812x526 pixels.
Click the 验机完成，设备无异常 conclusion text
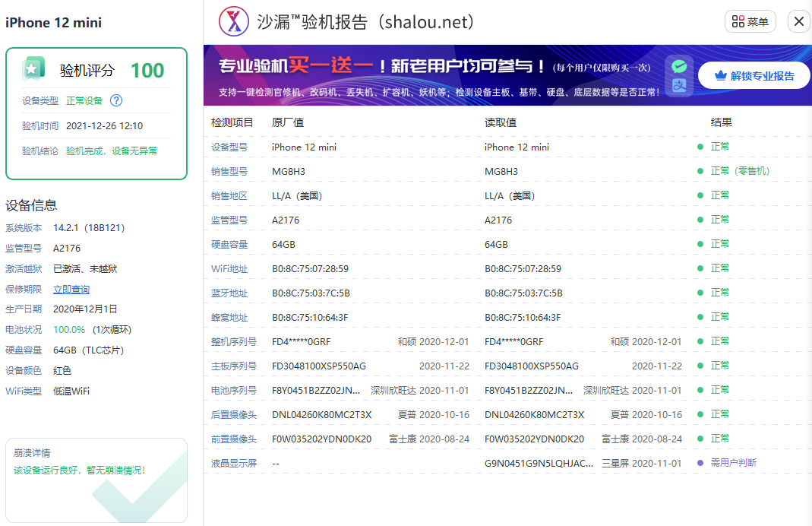click(x=112, y=151)
